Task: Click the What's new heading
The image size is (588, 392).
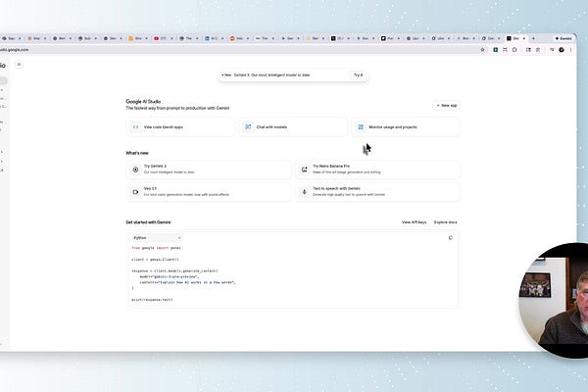Action: [x=137, y=153]
